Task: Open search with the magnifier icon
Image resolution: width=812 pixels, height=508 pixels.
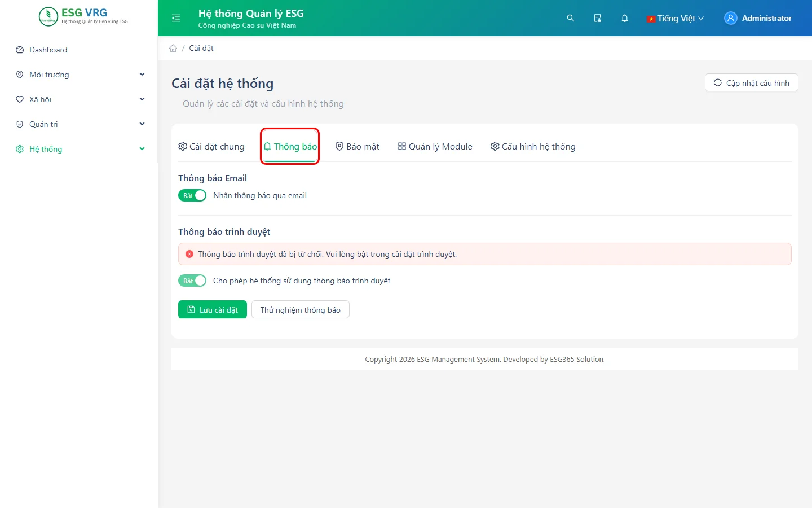Action: (571, 18)
